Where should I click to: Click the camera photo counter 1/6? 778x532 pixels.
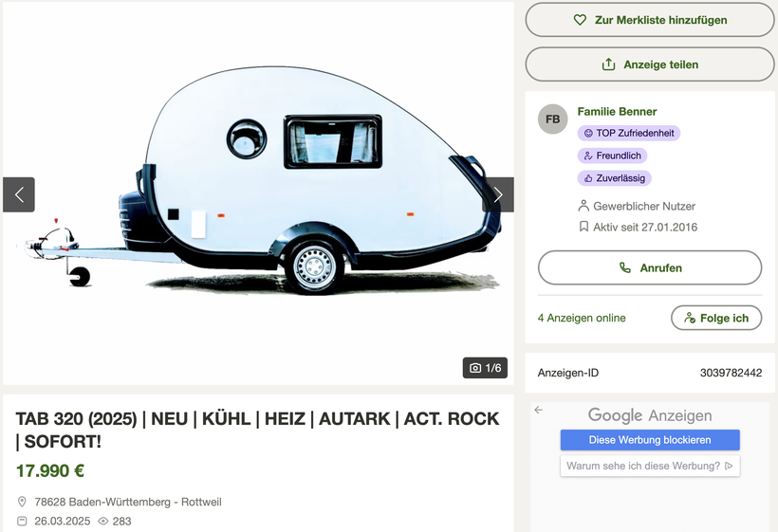pyautogui.click(x=484, y=368)
